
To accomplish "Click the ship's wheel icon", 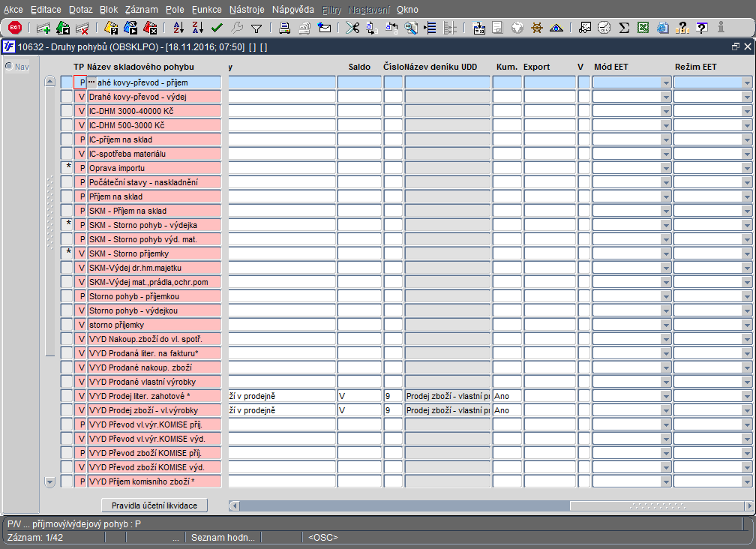I will point(537,28).
